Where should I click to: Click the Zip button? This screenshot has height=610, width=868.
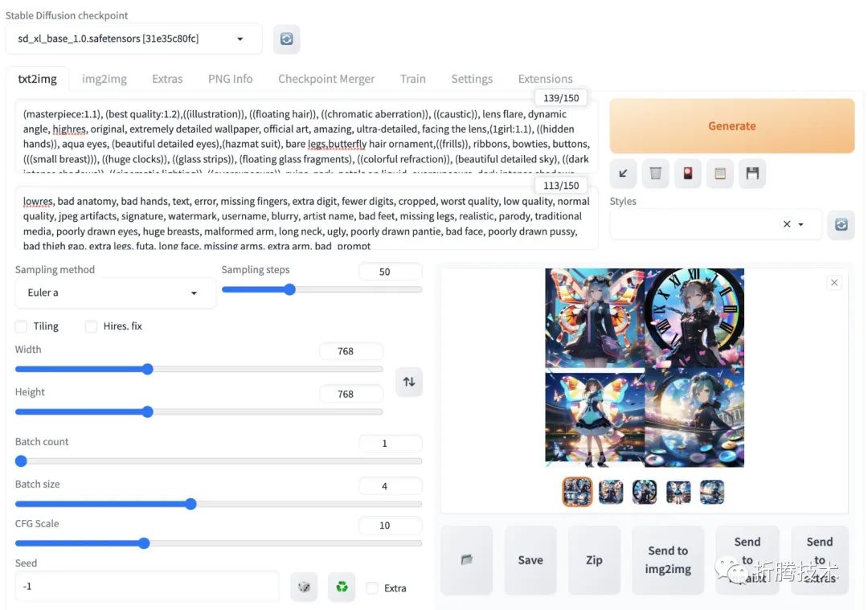click(594, 559)
